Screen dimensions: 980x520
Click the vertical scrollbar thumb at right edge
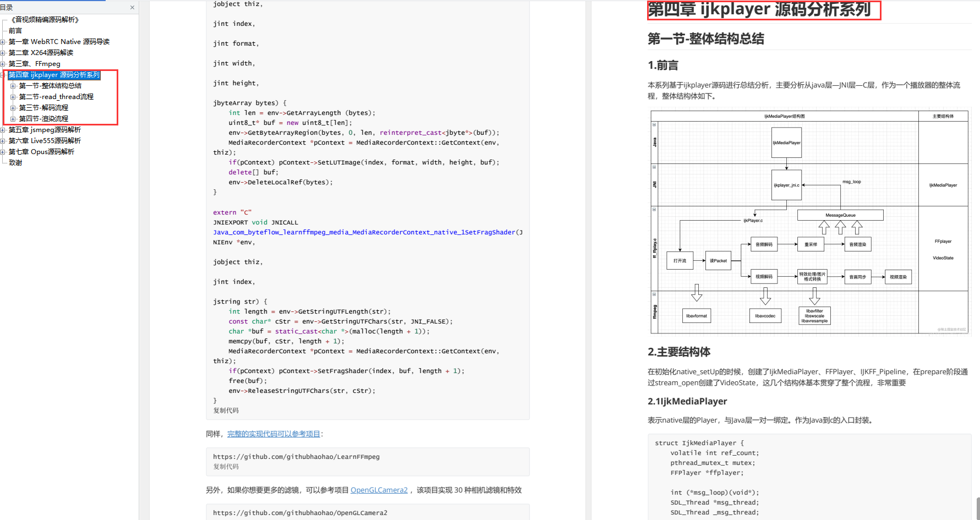[x=978, y=508]
